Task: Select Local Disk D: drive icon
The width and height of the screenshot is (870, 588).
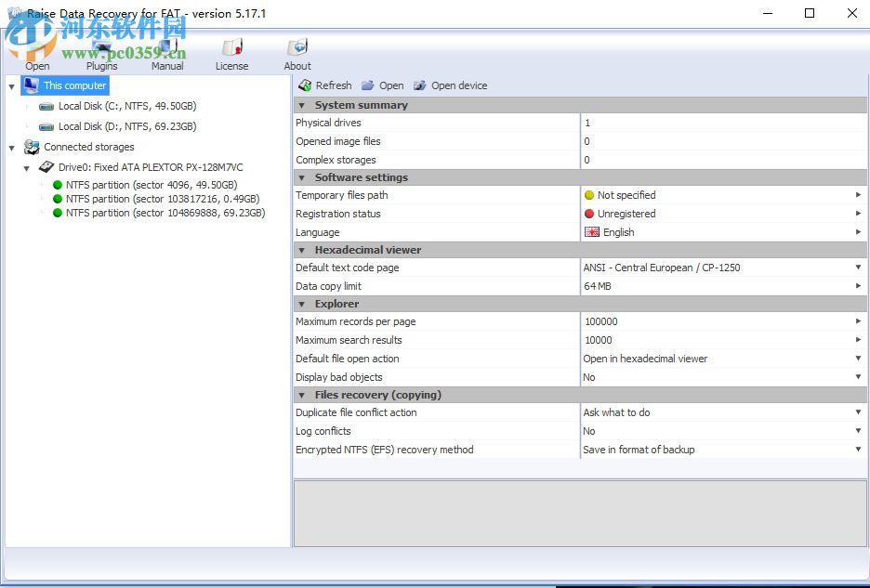Action: tap(46, 127)
